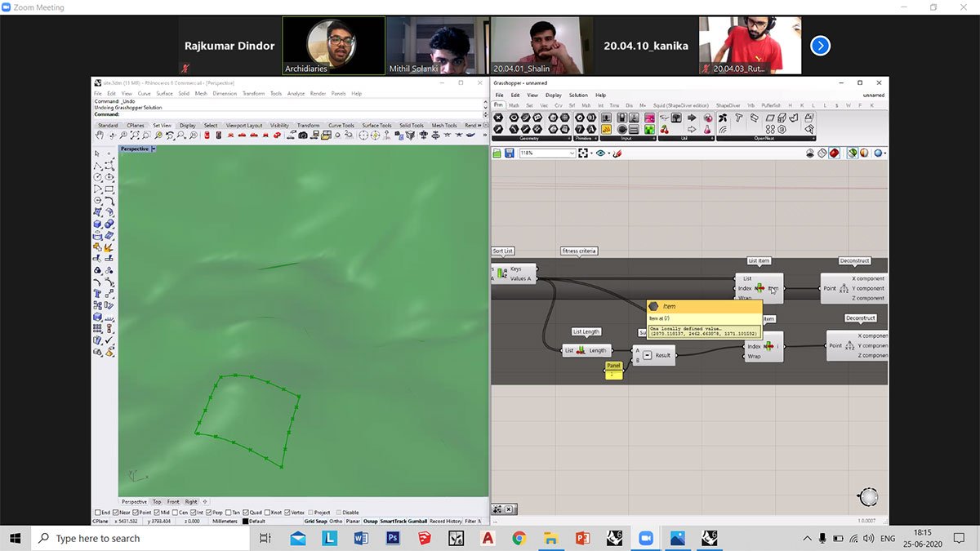Open a Grasshopper file via the green folder icon
980x551 pixels.
(497, 153)
